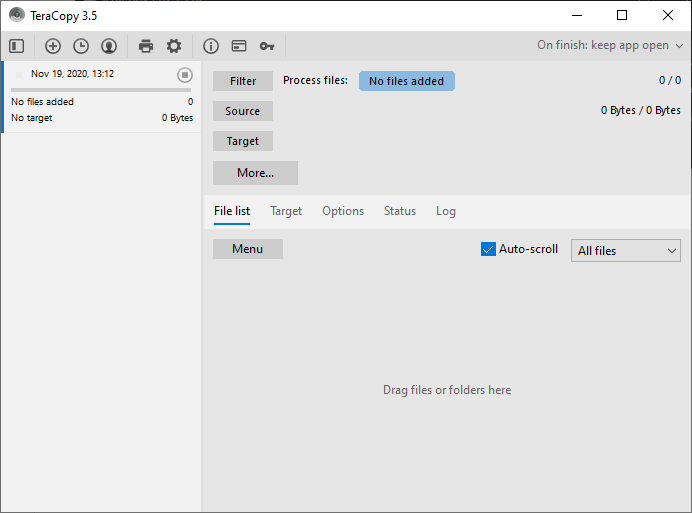
Task: Maximize the TeraCopy window
Action: (622, 15)
